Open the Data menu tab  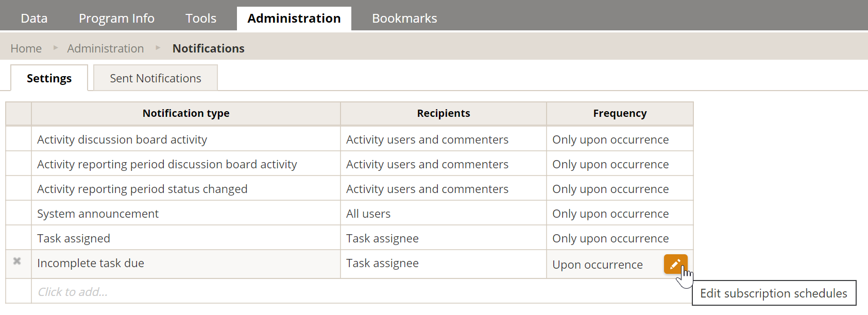(34, 19)
